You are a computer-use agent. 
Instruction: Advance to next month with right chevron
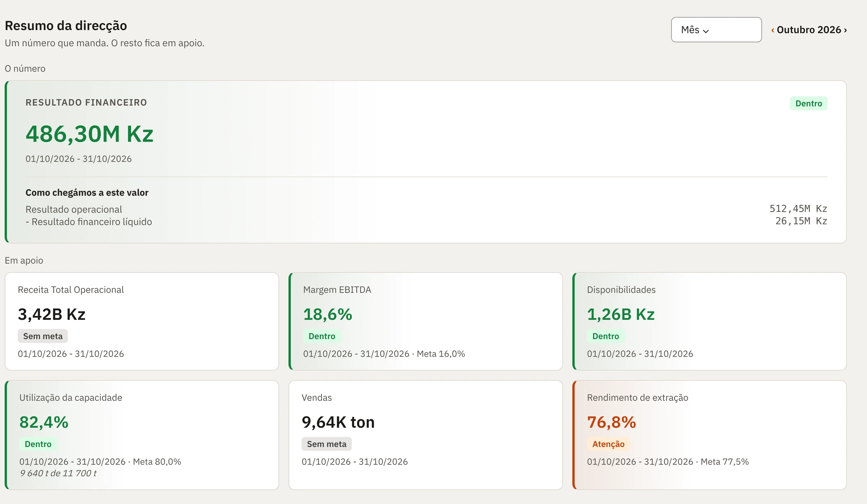845,30
